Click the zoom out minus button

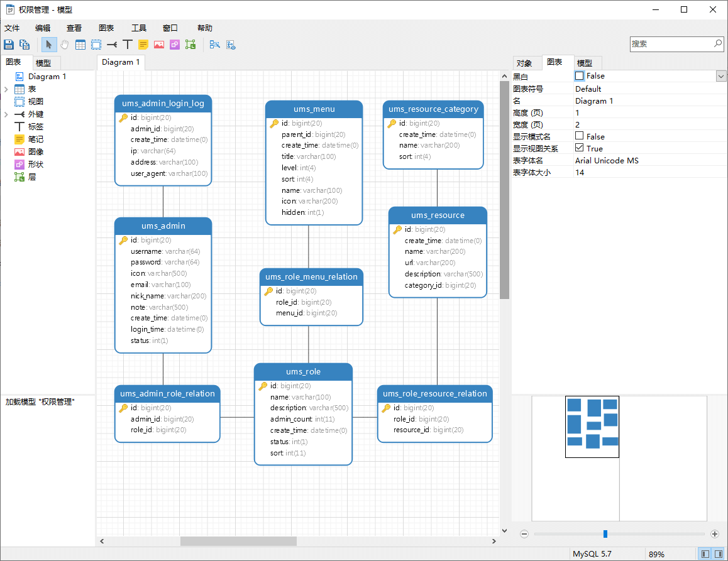[524, 534]
